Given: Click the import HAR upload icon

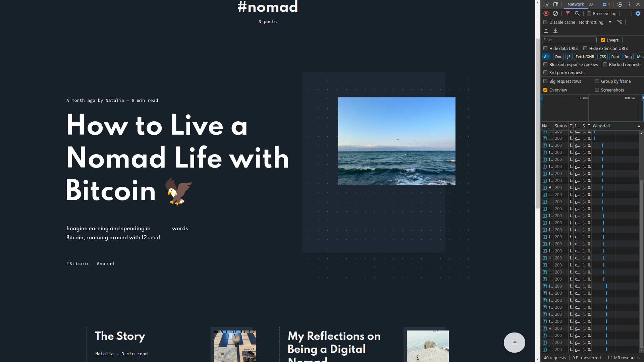Looking at the screenshot, I should pos(546,31).
